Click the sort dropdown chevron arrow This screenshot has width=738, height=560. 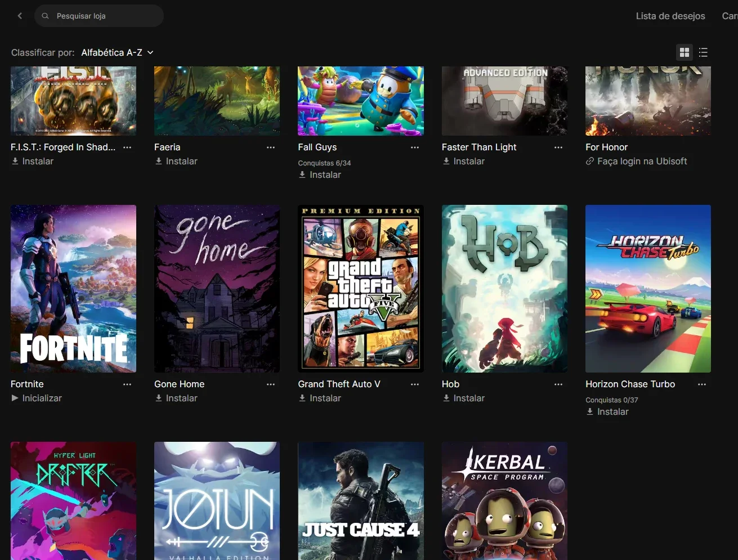[x=150, y=52]
